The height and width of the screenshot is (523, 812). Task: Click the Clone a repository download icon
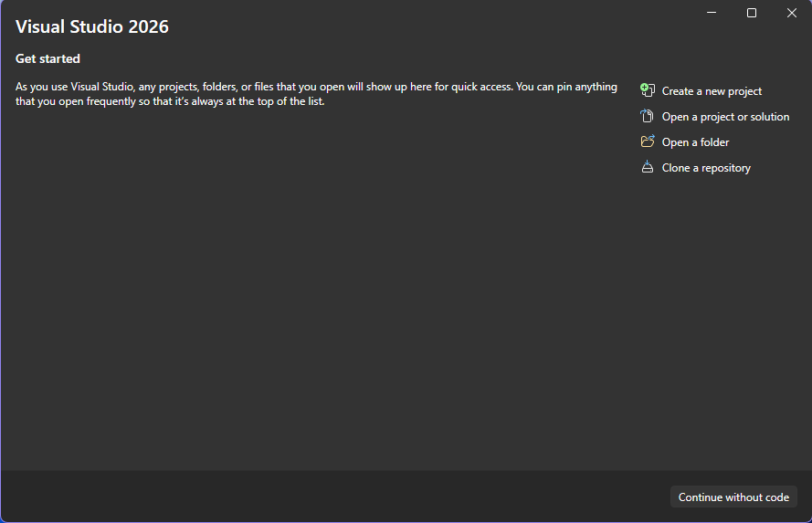click(648, 166)
